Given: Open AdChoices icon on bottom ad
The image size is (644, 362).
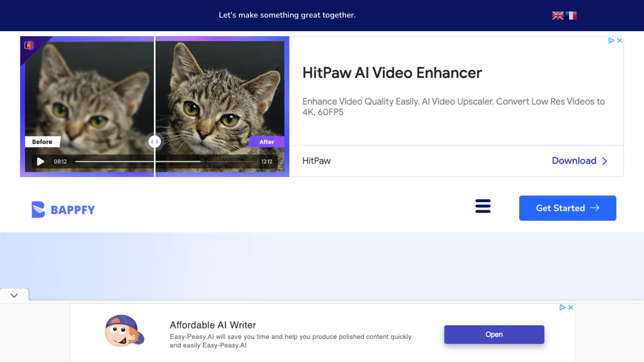Looking at the screenshot, I should pos(562,307).
